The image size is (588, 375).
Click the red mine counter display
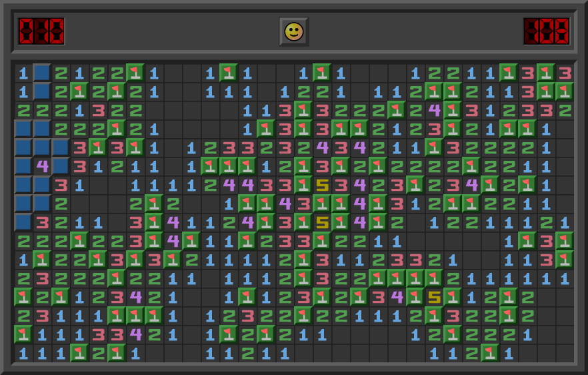coord(41,31)
